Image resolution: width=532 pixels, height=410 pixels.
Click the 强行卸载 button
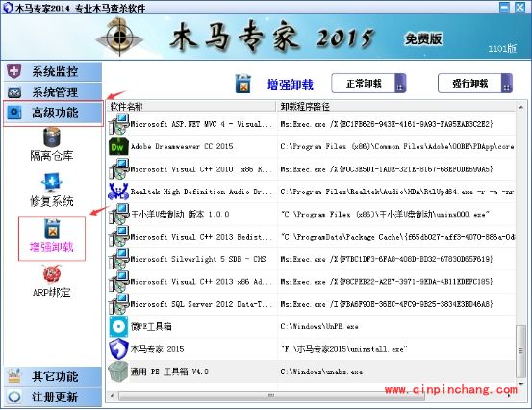475,83
